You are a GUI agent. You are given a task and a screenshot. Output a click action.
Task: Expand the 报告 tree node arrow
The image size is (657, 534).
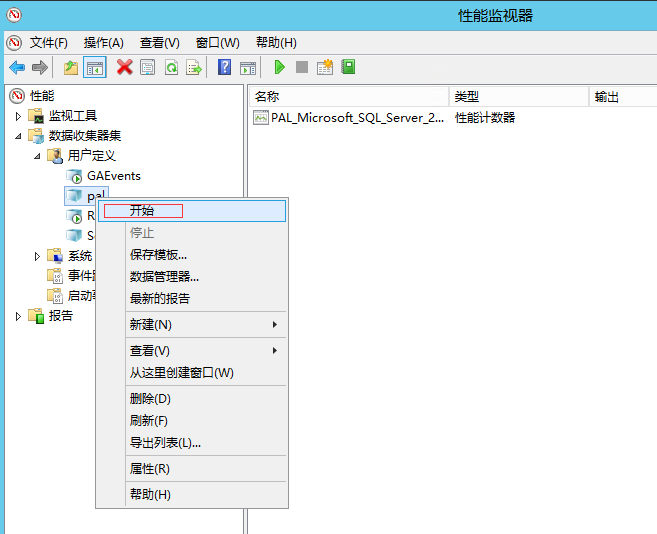click(x=18, y=316)
